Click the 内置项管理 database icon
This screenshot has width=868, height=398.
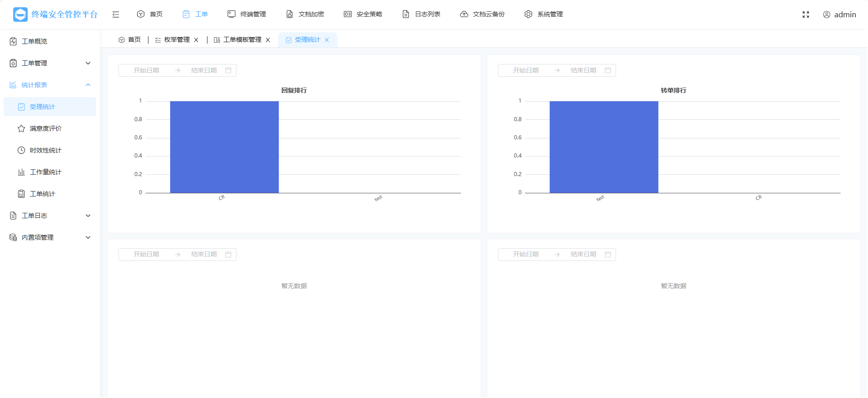tap(13, 237)
